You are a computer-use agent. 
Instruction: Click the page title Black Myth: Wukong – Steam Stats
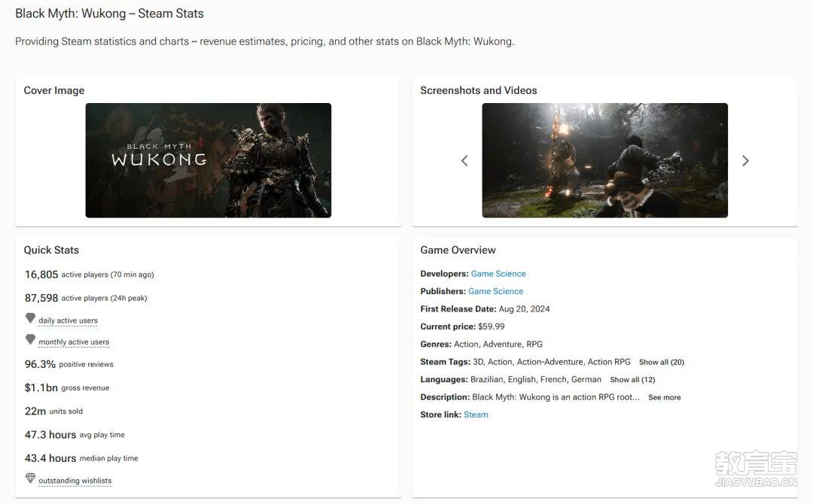point(109,14)
